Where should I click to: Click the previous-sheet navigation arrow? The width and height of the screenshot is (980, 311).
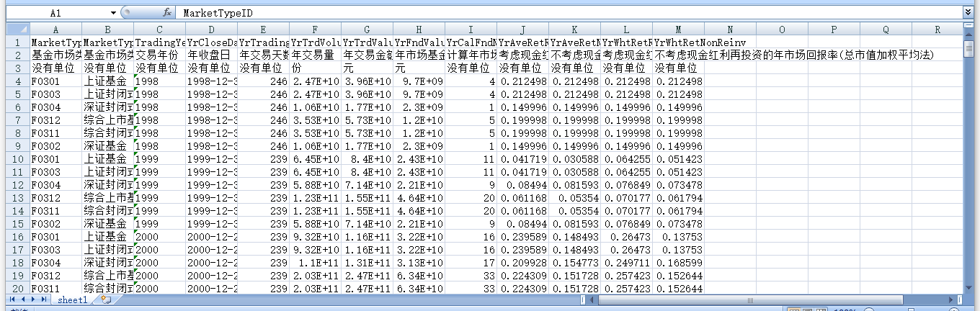pos(22,299)
